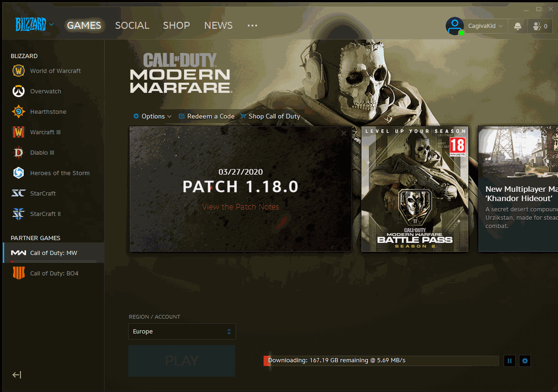Image resolution: width=558 pixels, height=392 pixels.
Task: Open the more options ellipsis menu
Action: click(252, 26)
